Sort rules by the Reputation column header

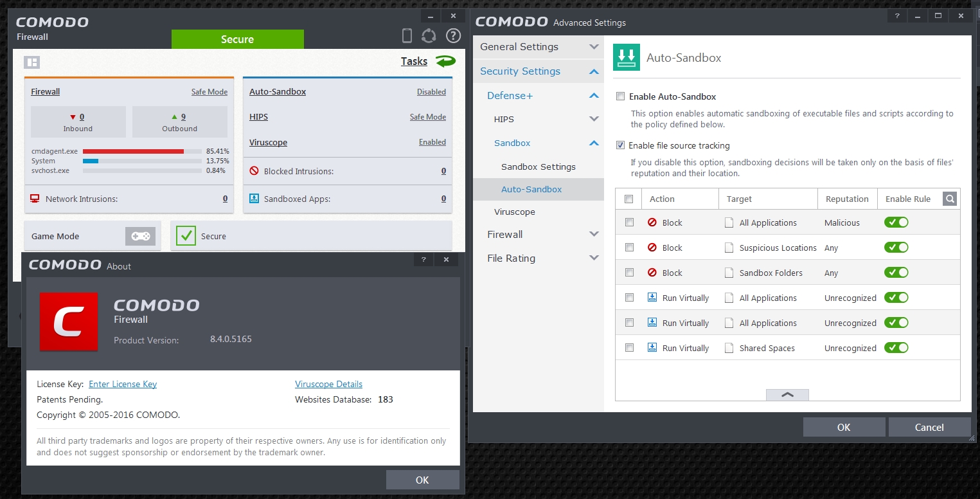[848, 199]
